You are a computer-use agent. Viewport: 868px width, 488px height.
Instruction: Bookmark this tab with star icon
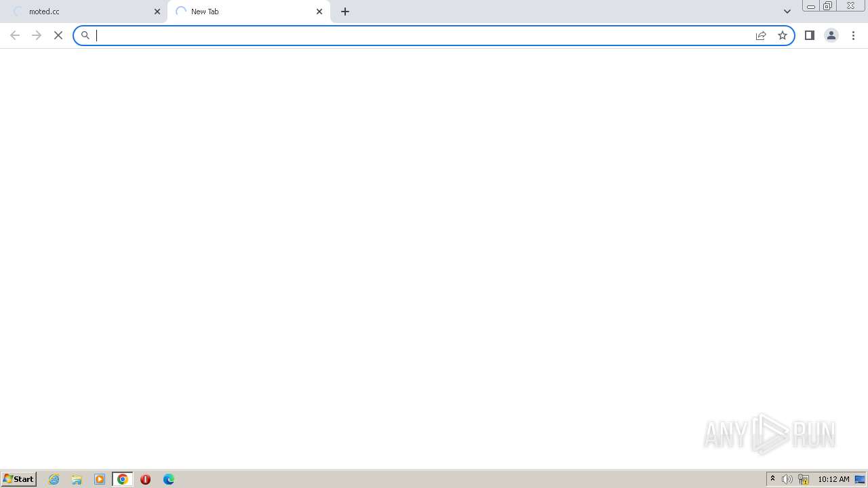pyautogui.click(x=783, y=35)
